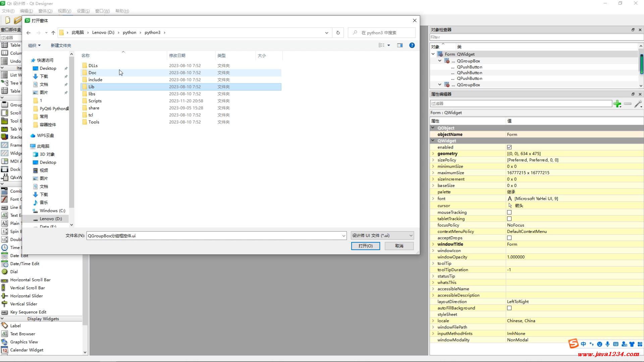This screenshot has height=362, width=644.
Task: Uncheck the enabled property checkbox
Action: pos(509,147)
